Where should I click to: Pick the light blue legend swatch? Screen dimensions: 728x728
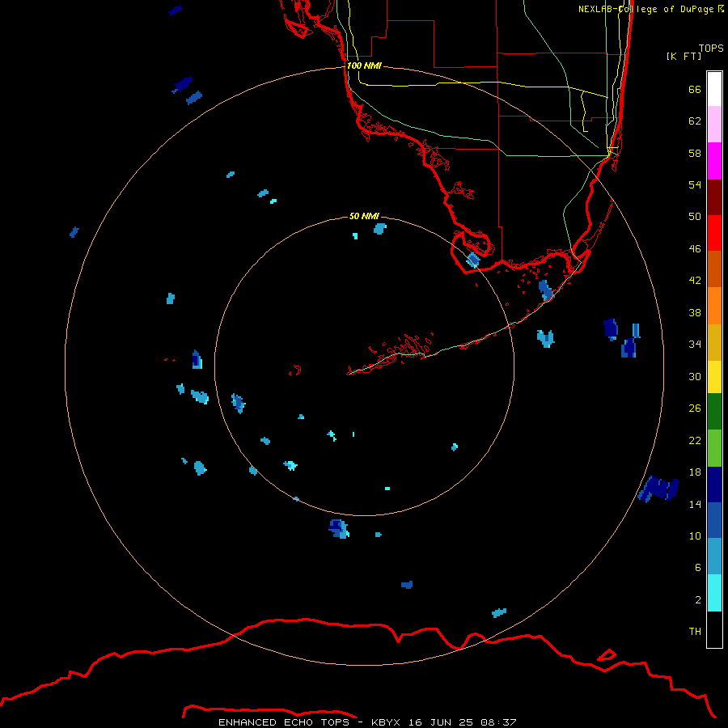(714, 557)
